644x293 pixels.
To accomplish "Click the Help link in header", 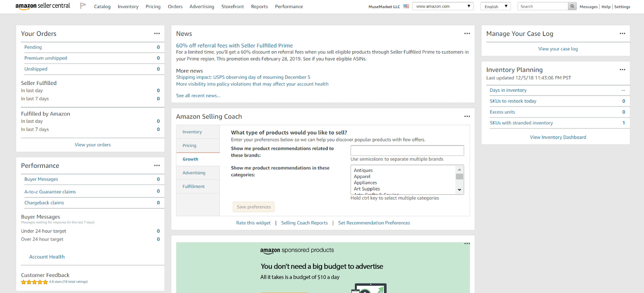I will [x=606, y=7].
